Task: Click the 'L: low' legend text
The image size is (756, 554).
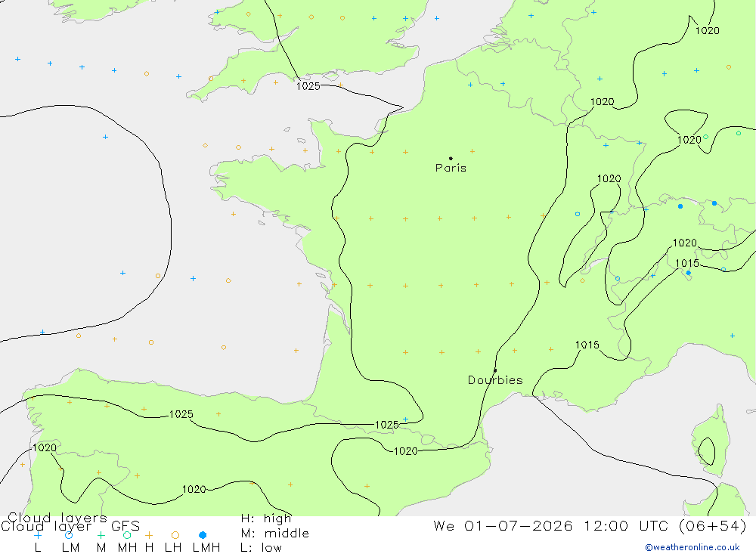Action: tap(261, 548)
